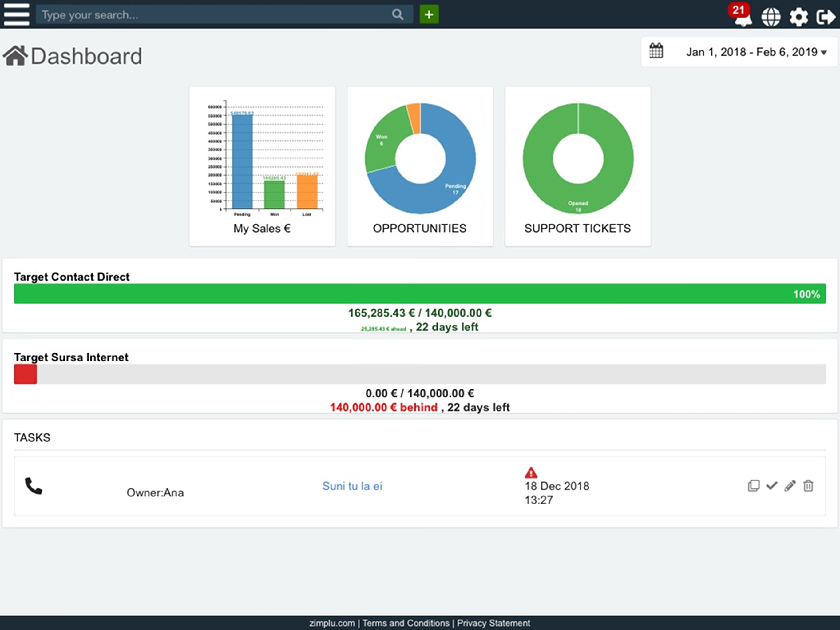The image size is (840, 630).
Task: Click the Target Contact Direct heading
Action: (72, 277)
